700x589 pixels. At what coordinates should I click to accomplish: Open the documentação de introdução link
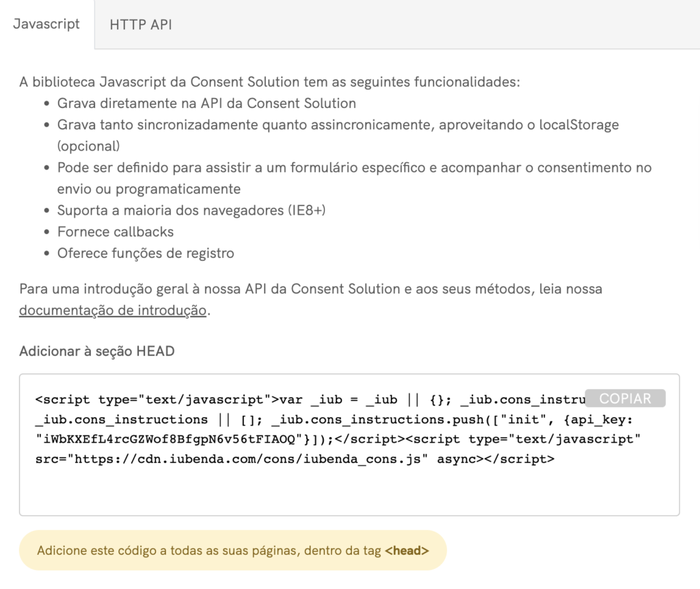113,311
